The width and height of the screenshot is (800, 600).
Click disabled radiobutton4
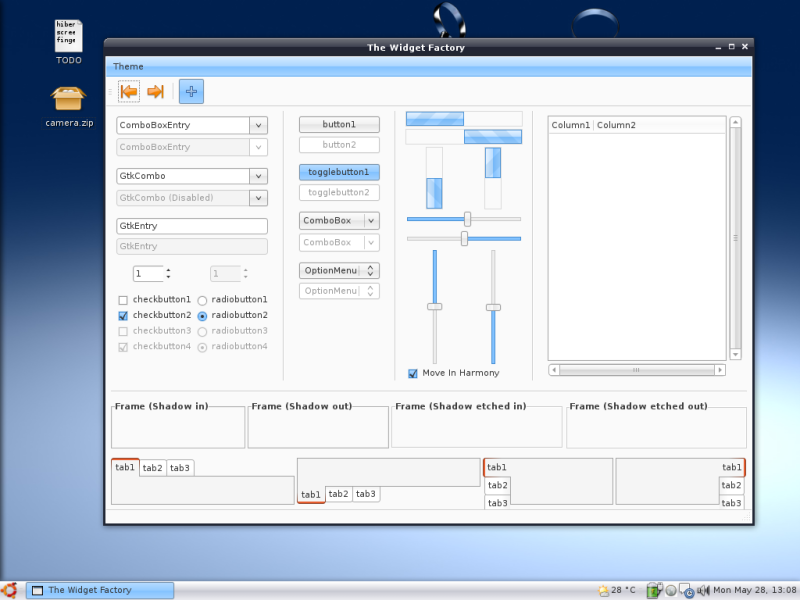coord(202,347)
